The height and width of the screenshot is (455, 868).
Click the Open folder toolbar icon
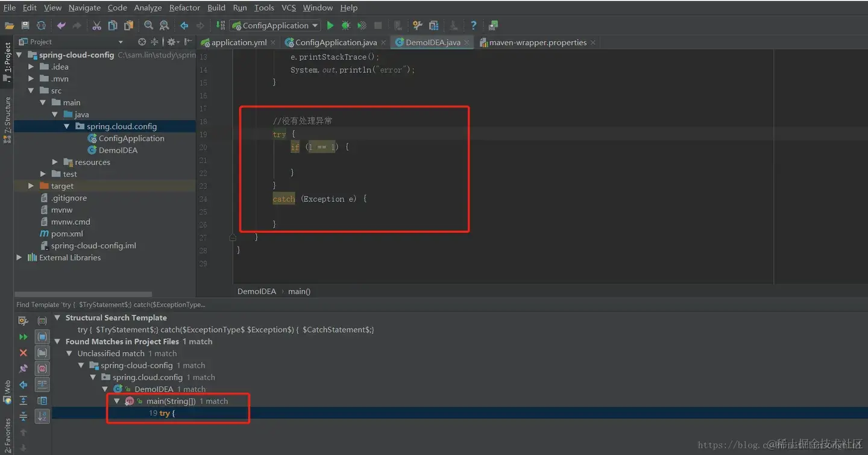pyautogui.click(x=9, y=25)
